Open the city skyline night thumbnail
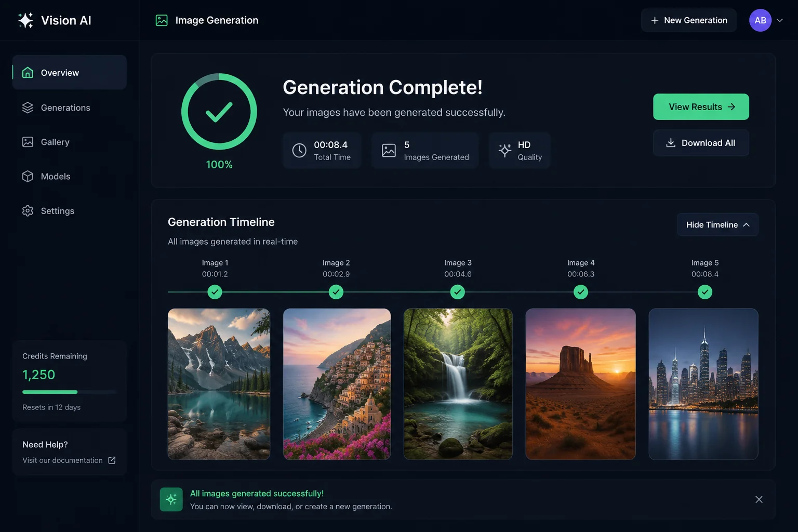 click(703, 384)
